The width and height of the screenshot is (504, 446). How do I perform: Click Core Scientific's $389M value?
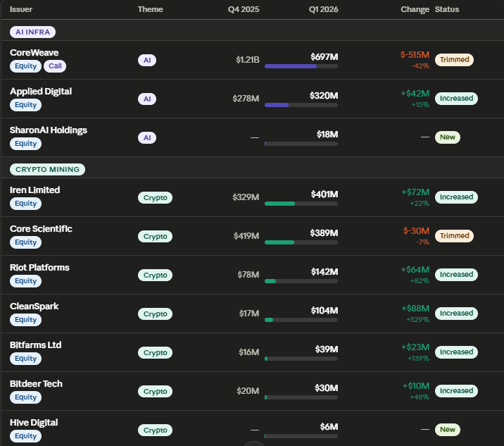(324, 233)
